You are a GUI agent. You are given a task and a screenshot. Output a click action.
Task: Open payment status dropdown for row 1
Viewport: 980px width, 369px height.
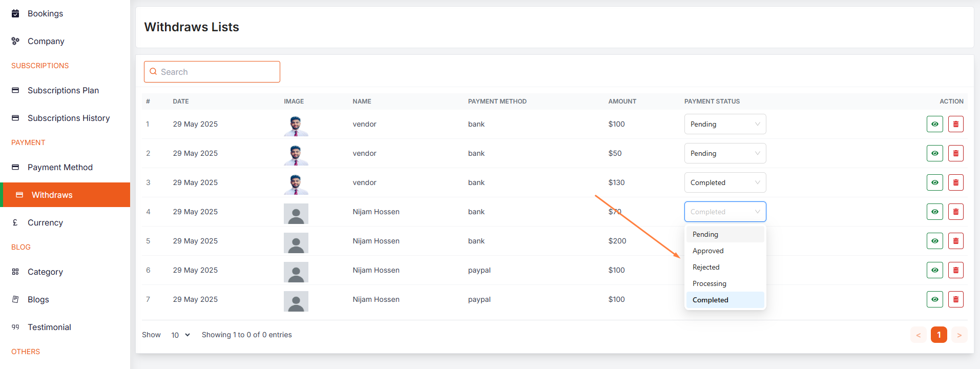tap(724, 124)
